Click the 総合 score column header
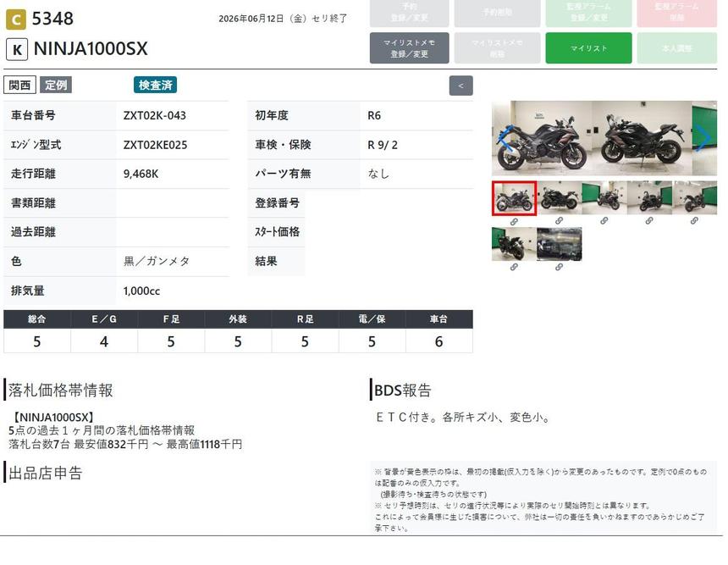Image resolution: width=728 pixels, height=565 pixels. click(37, 319)
